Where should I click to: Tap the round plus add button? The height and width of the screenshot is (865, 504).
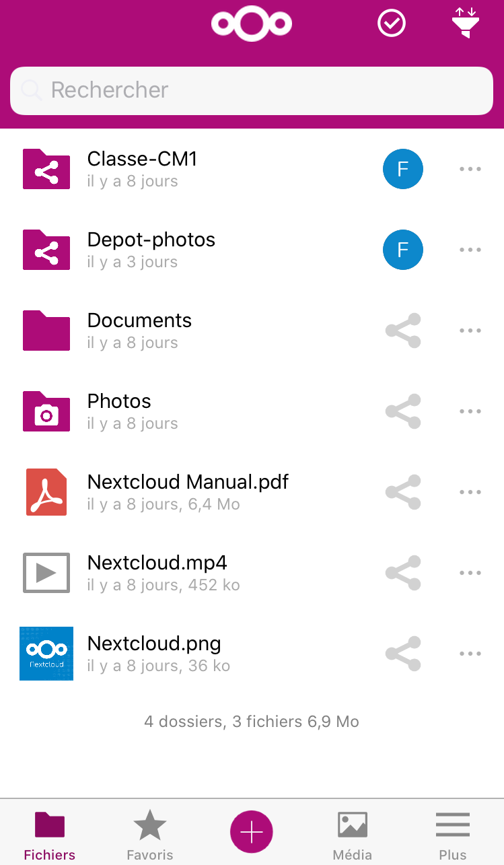click(x=252, y=833)
